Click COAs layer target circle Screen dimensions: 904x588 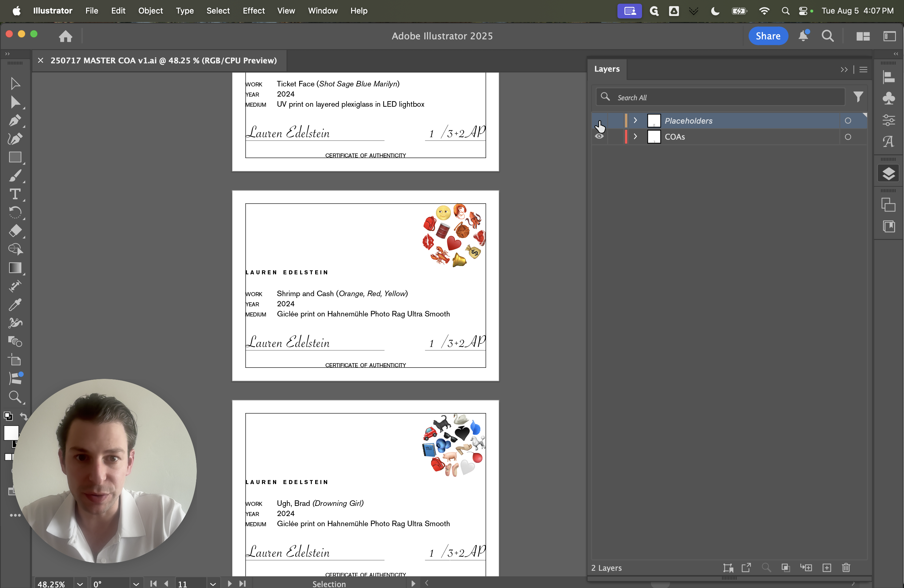(848, 137)
